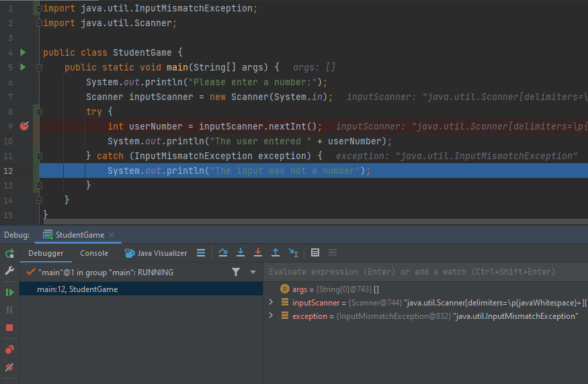Image resolution: width=588 pixels, height=384 pixels.
Task: Open debugger settings wrench icon
Action: 9,271
